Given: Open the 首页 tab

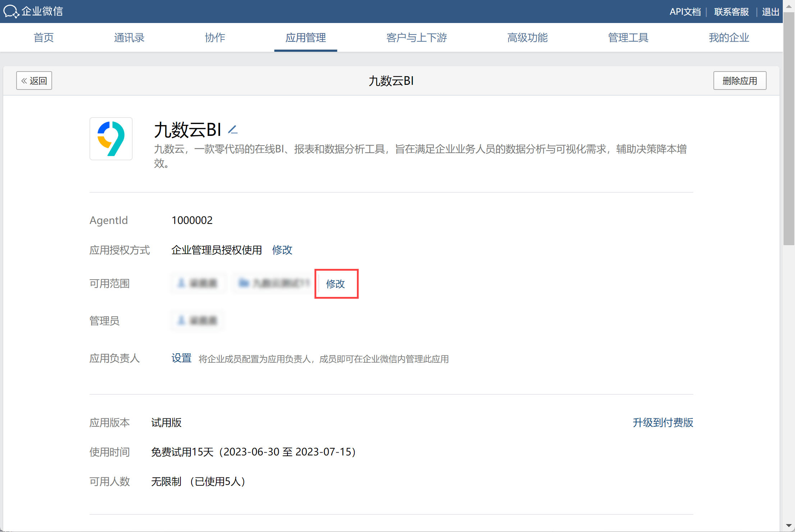Looking at the screenshot, I should tap(43, 37).
